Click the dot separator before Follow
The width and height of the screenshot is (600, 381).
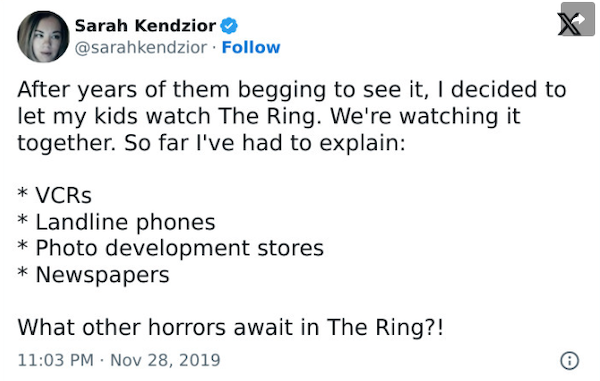pyautogui.click(x=214, y=47)
